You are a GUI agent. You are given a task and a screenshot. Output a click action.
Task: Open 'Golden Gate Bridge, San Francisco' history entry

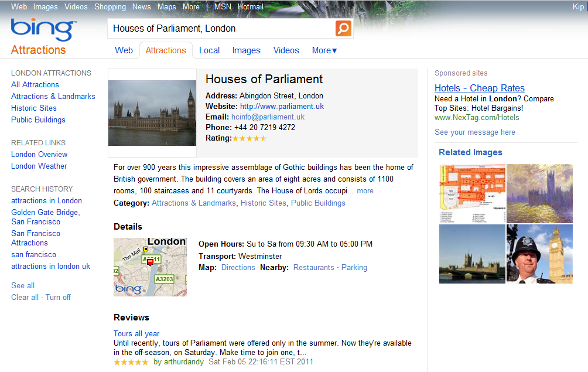pos(45,217)
